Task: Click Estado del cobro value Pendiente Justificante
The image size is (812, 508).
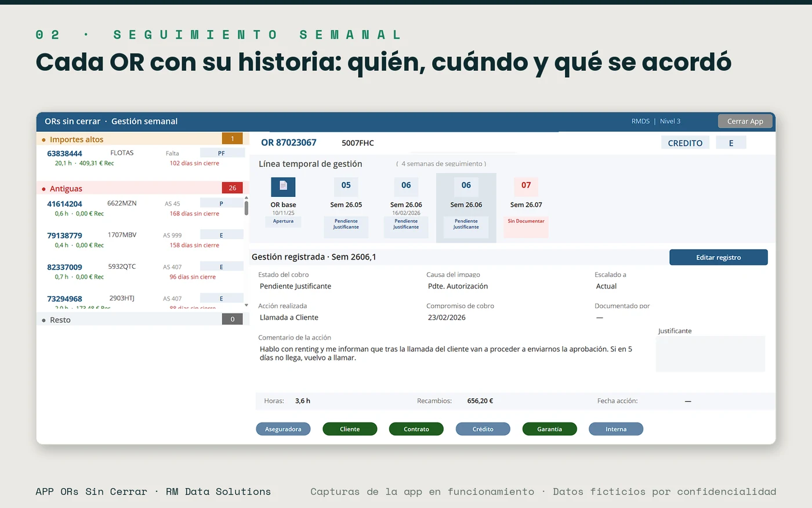Action: pyautogui.click(x=295, y=286)
